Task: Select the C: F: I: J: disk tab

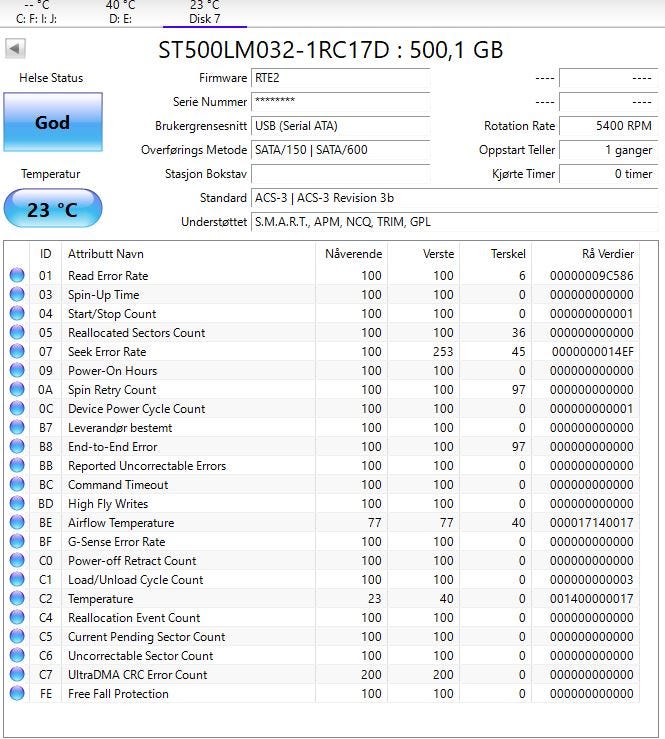Action: [37, 13]
